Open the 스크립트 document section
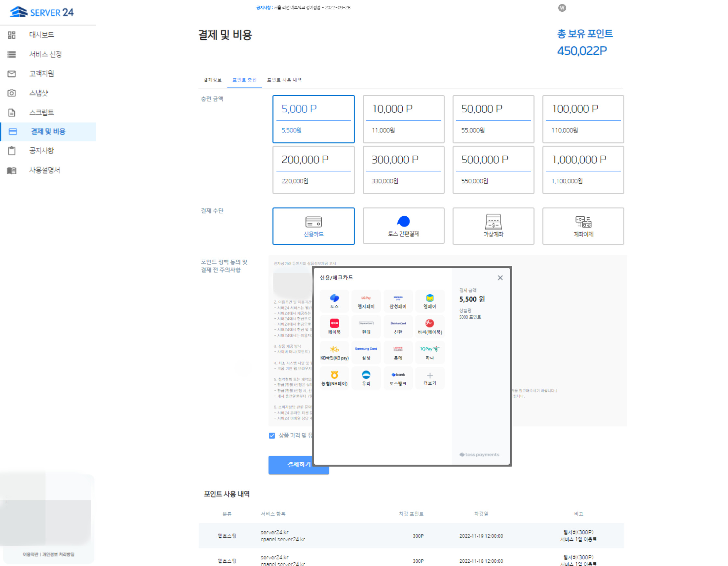Viewport: 728px width, 566px height. [x=41, y=112]
